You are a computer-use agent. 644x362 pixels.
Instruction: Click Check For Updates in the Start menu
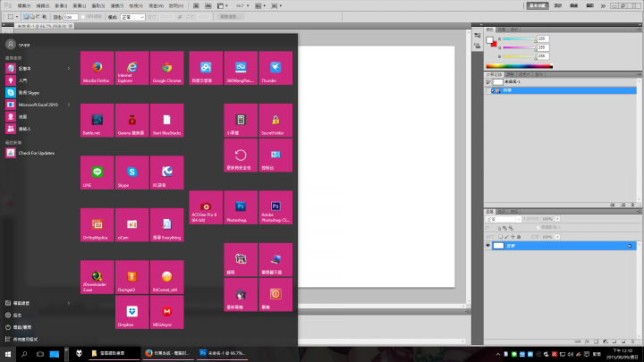point(36,153)
